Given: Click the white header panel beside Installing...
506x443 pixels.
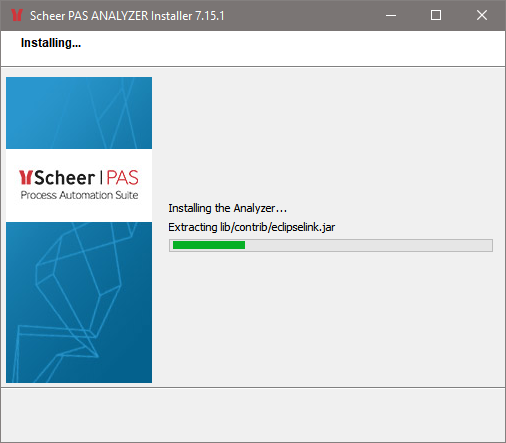Looking at the screenshot, I should click(x=293, y=48).
